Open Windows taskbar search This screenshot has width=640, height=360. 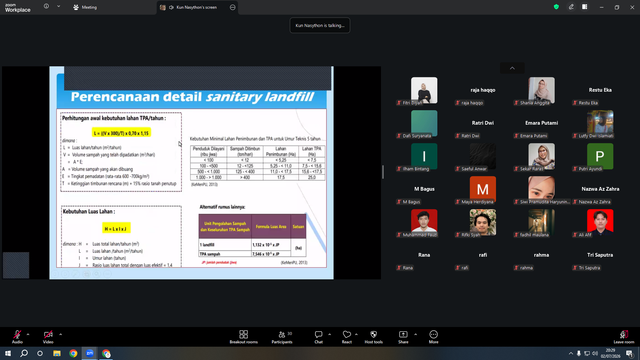(x=24, y=353)
